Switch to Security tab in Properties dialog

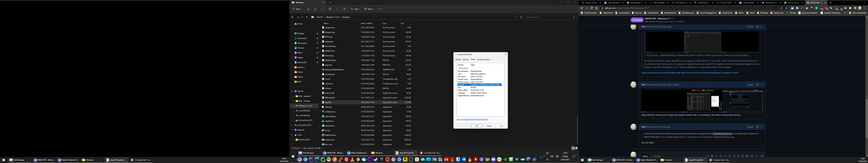[466, 59]
